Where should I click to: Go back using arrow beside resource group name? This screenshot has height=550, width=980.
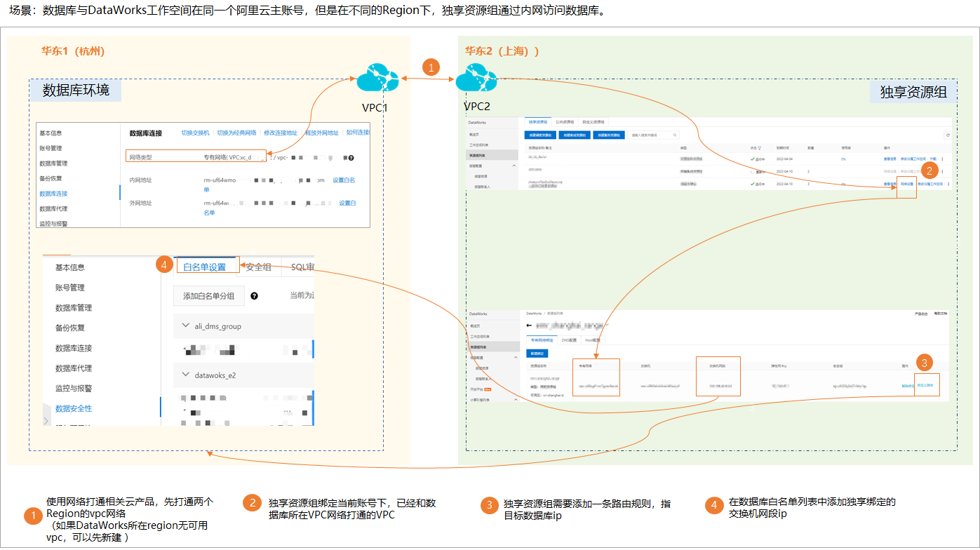pyautogui.click(x=529, y=326)
